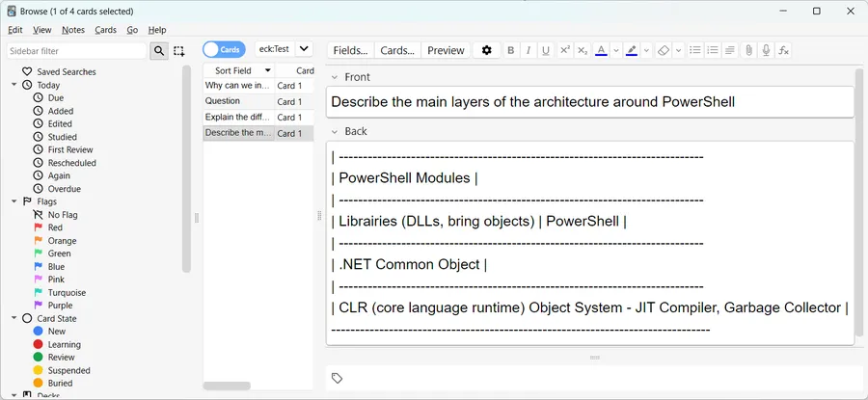Click the Sidebar filter input
868x400 pixels.
pyautogui.click(x=77, y=51)
